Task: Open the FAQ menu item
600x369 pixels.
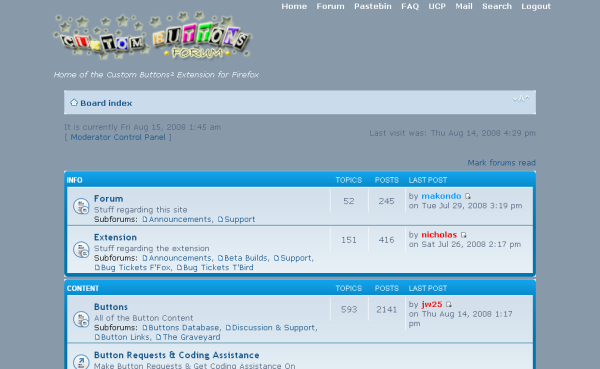Action: coord(410,6)
